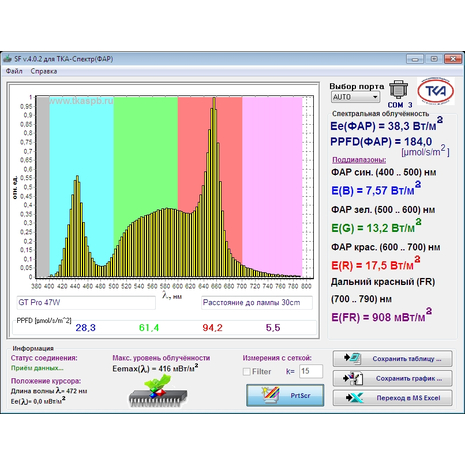465x465 pixels.
Task: Click the COM port connector icon
Action: tap(399, 89)
